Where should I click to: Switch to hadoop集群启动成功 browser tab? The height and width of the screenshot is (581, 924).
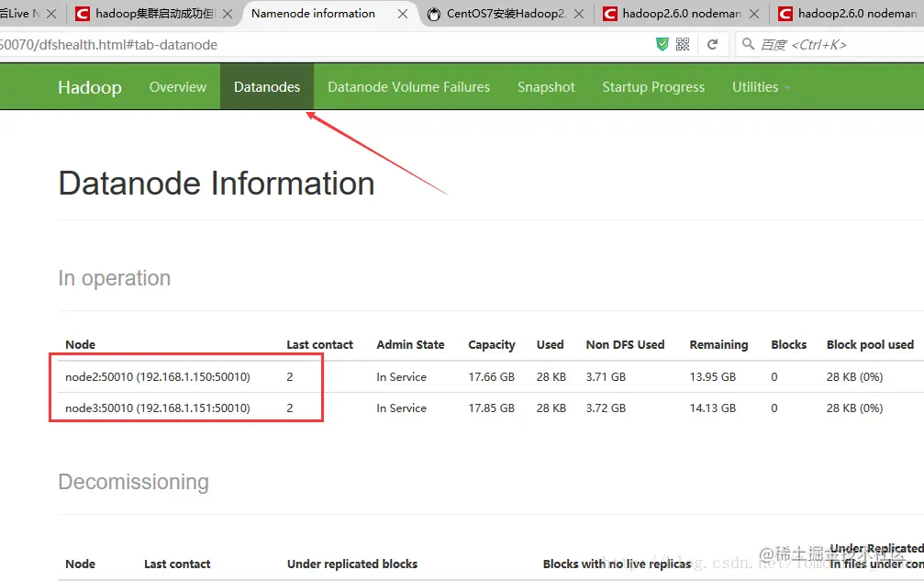point(155,14)
